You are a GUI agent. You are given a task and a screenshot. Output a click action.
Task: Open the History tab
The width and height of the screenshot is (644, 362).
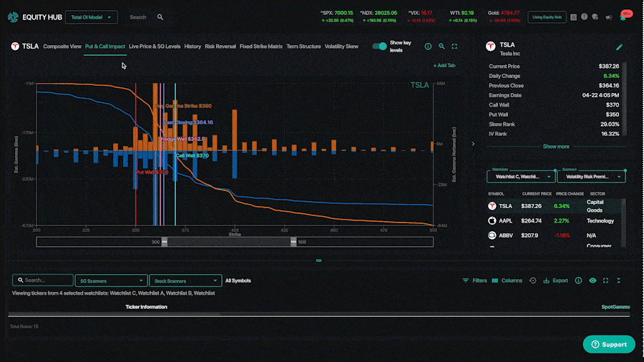tap(192, 47)
